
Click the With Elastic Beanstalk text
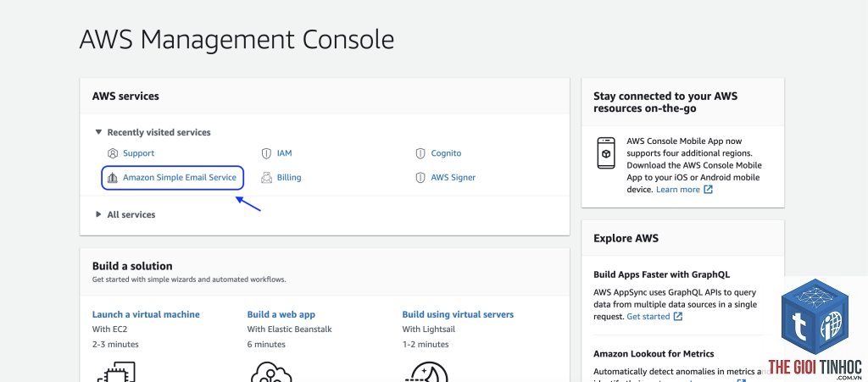click(290, 329)
